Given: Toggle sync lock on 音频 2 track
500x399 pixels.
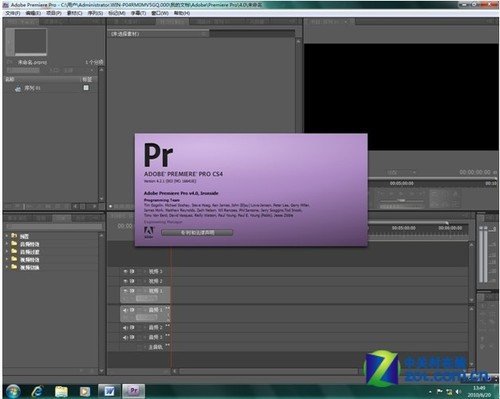Looking at the screenshot, I should click(132, 327).
